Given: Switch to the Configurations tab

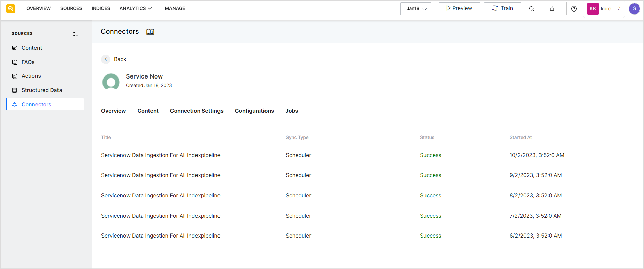Looking at the screenshot, I should pos(254,111).
